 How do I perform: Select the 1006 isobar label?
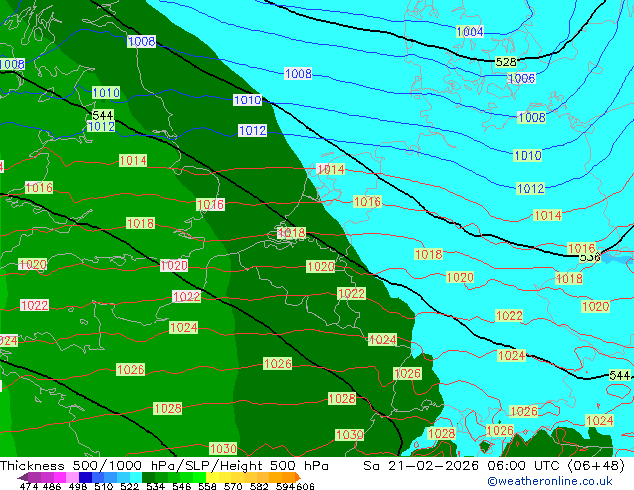point(521,78)
